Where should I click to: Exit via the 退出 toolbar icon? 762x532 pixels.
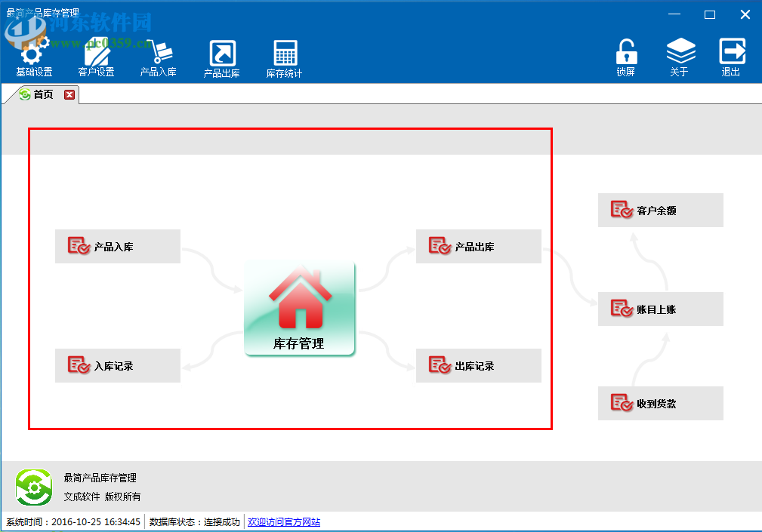731,58
